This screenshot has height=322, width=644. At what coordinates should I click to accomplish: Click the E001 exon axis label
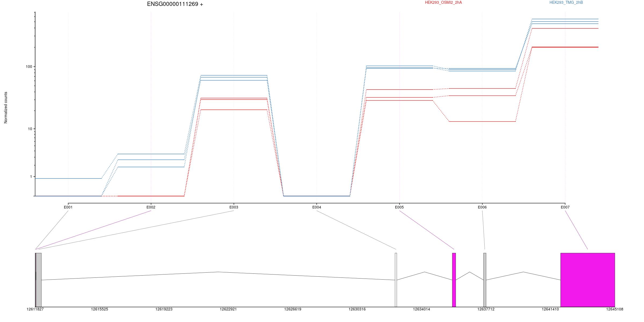68,207
